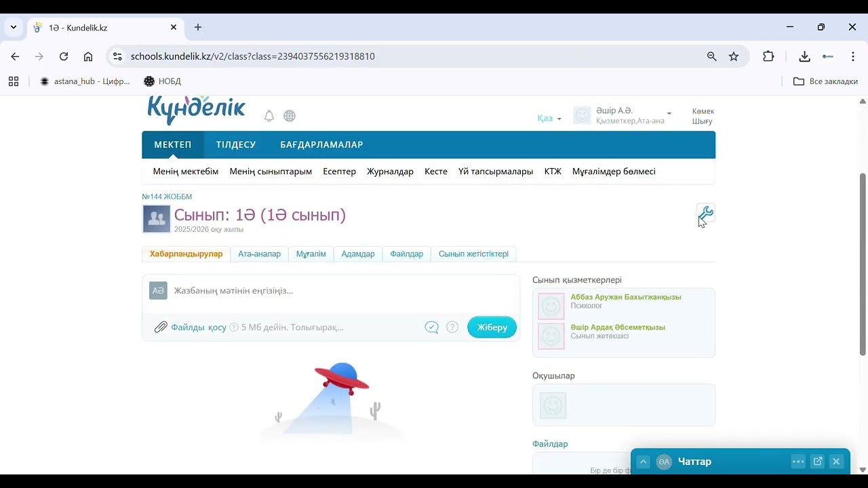
Task: Open the browser home page
Action: pyautogui.click(x=88, y=56)
